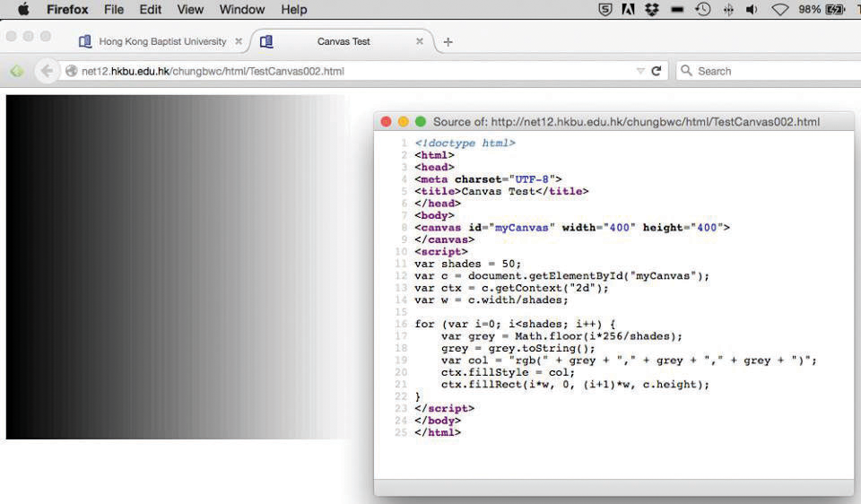Open the File menu
Screen dimensions: 861x504
[x=114, y=9]
